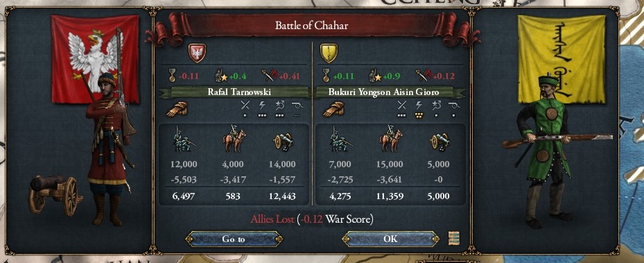
Task: Click Poland's red shield emblem
Action: coord(197,53)
